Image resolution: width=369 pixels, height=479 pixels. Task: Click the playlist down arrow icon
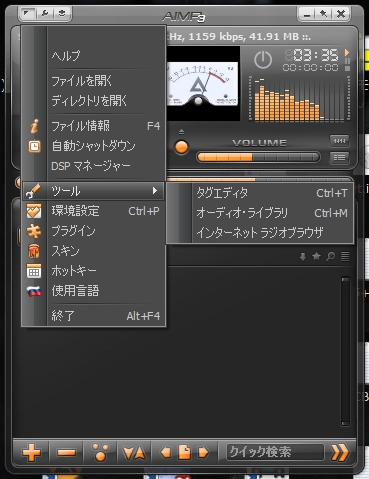[x=303, y=257]
